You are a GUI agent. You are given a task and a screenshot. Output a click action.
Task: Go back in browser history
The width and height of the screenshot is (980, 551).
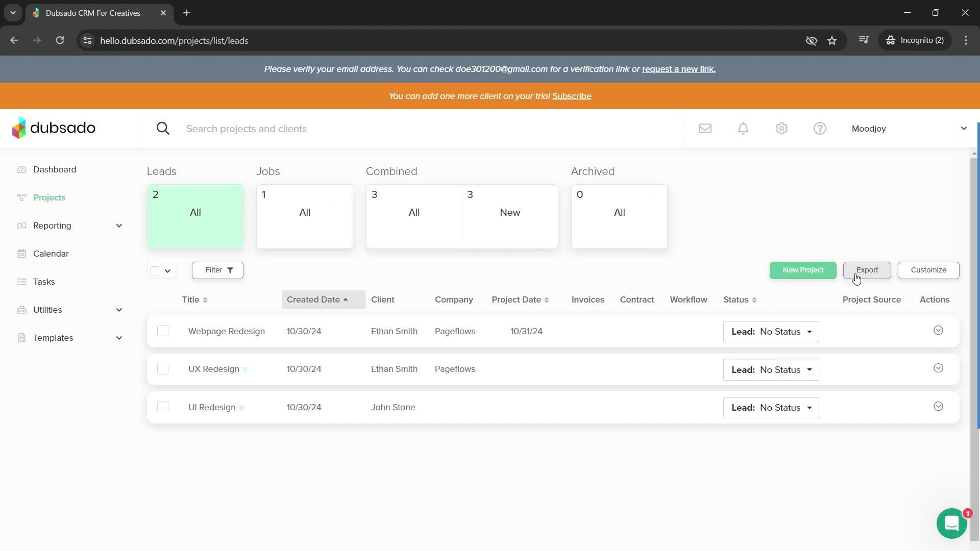(x=14, y=40)
